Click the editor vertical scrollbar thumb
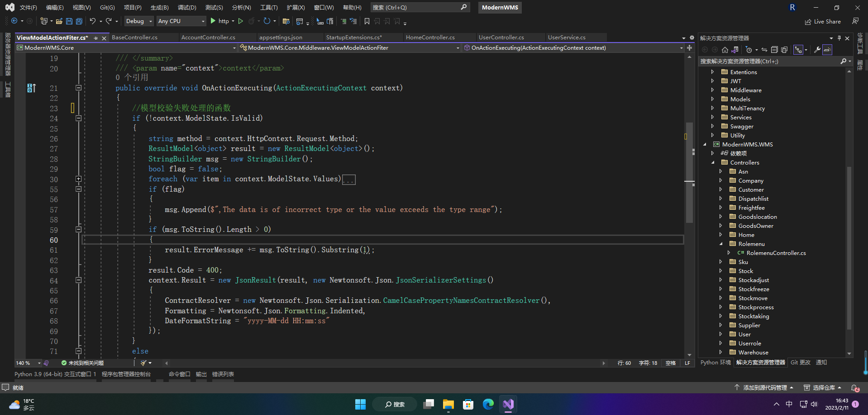 tap(689, 172)
